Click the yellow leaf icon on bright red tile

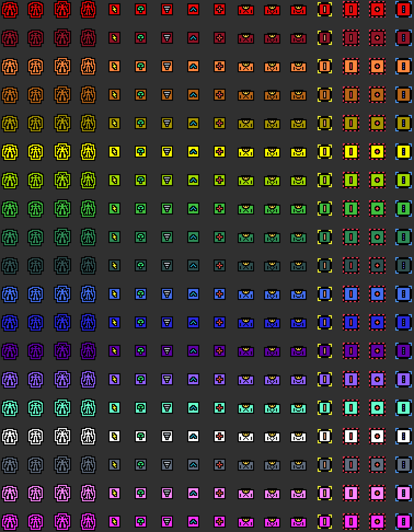114,10
